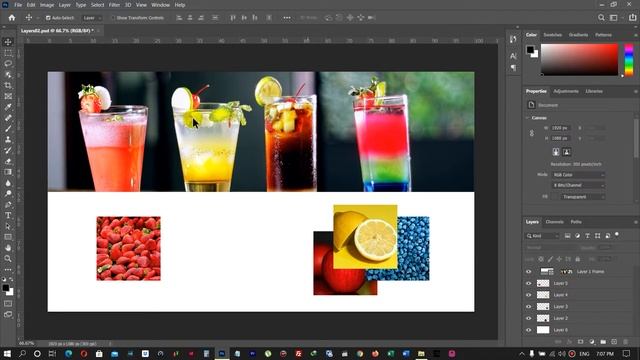640x360 pixels.
Task: Open the Paragraph panel icon
Action: tap(513, 68)
